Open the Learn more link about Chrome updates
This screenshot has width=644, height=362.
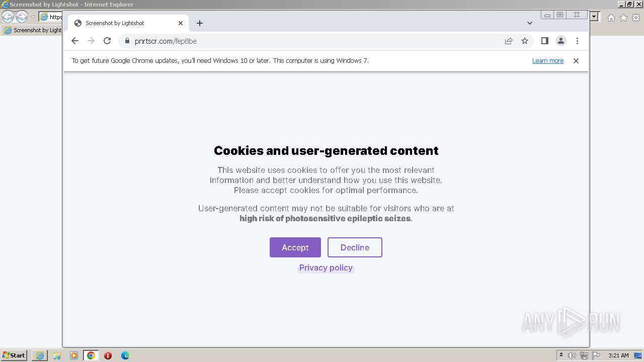coord(548,61)
